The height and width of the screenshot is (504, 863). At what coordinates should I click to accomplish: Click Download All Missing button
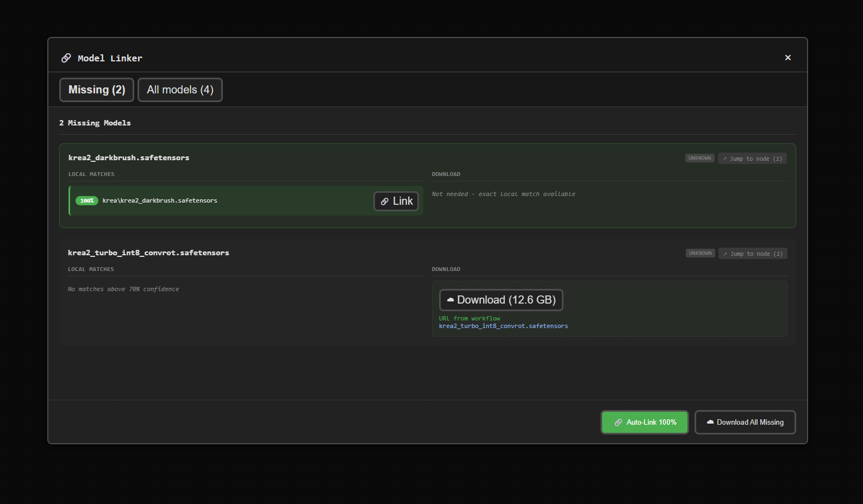[x=745, y=422]
